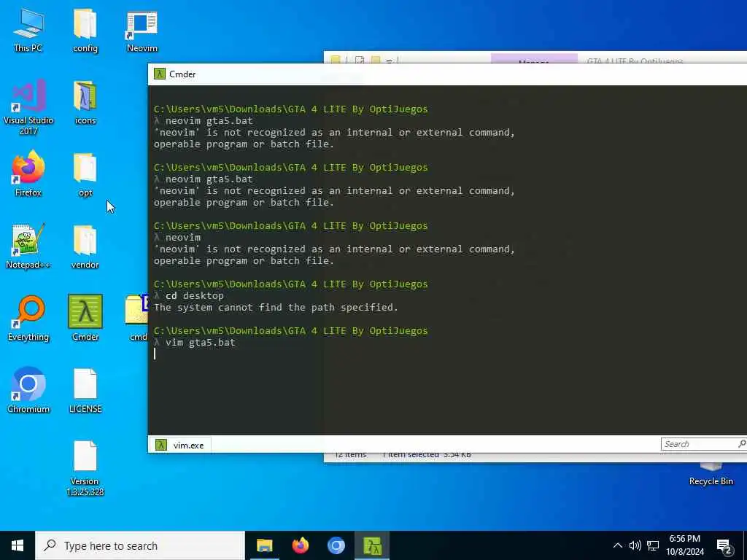This screenshot has height=560, width=747.
Task: Open the icons folder on desktop
Action: click(85, 103)
